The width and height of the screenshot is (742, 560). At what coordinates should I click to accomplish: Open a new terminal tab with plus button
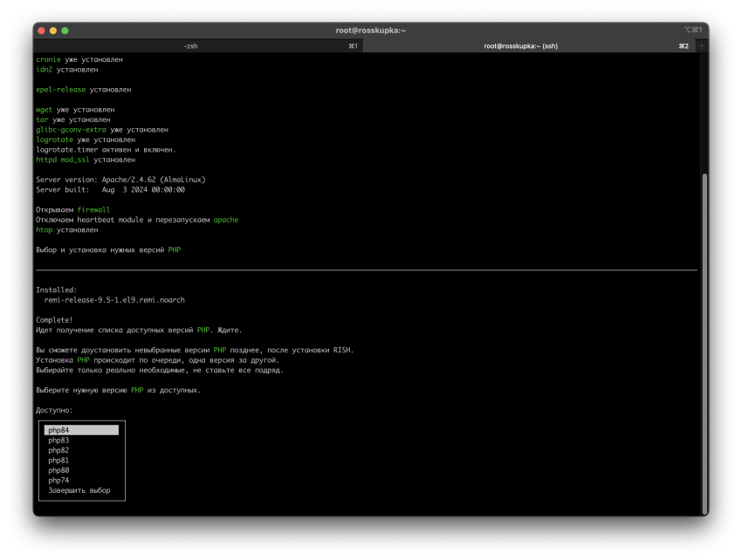point(701,46)
